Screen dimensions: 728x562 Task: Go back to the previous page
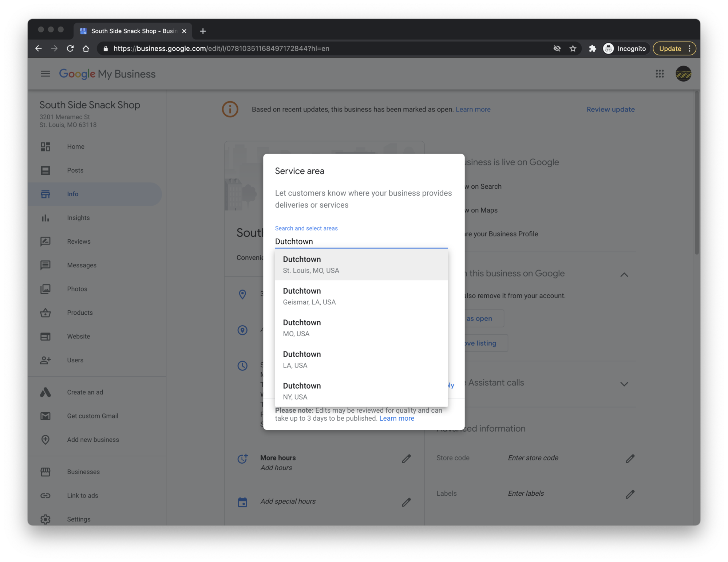(x=38, y=48)
